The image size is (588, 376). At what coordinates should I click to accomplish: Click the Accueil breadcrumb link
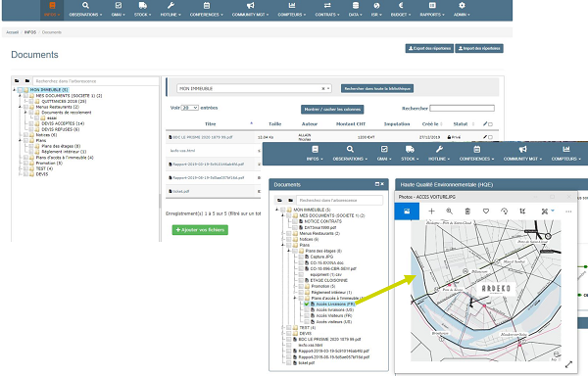click(12, 32)
